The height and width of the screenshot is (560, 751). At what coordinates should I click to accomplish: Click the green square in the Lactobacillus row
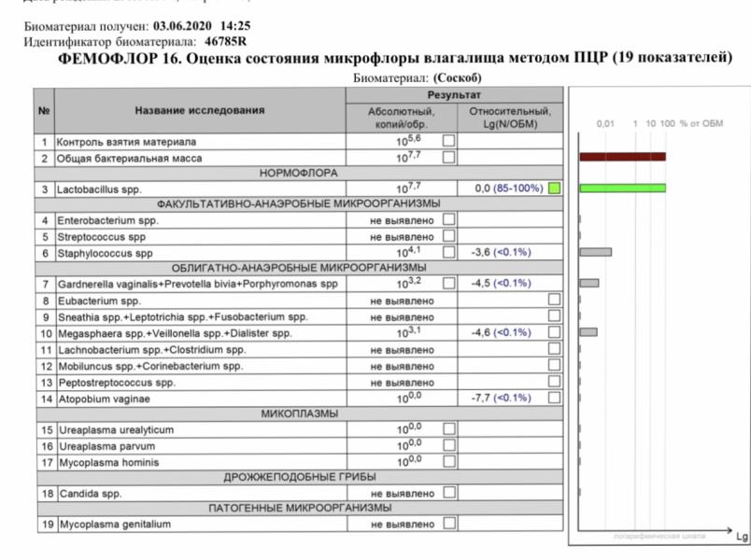pos(554,189)
